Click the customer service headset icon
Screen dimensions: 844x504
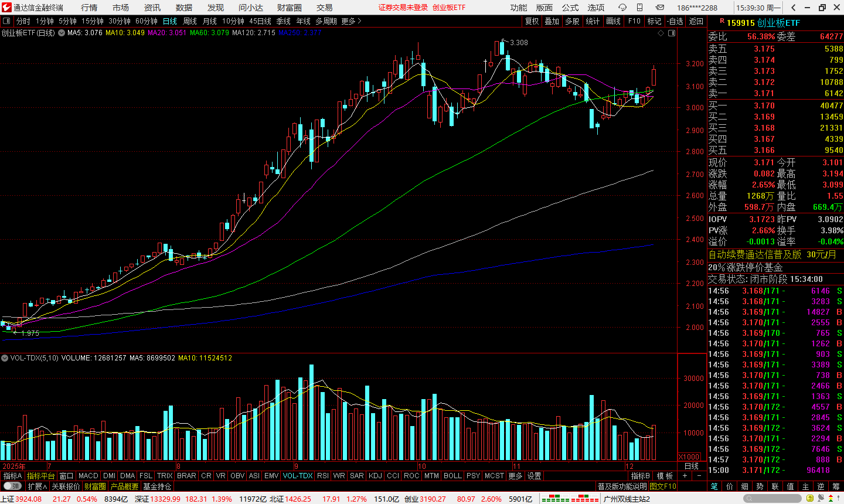coord(622,8)
